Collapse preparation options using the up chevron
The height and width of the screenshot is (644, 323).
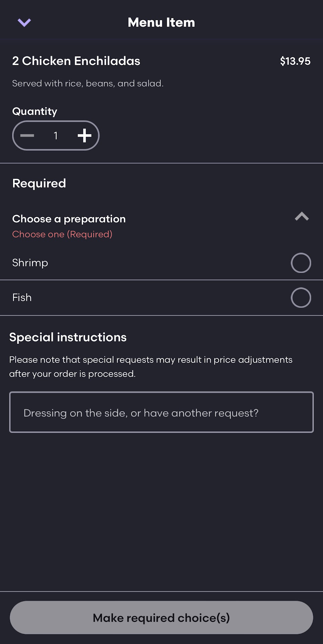pos(302,217)
